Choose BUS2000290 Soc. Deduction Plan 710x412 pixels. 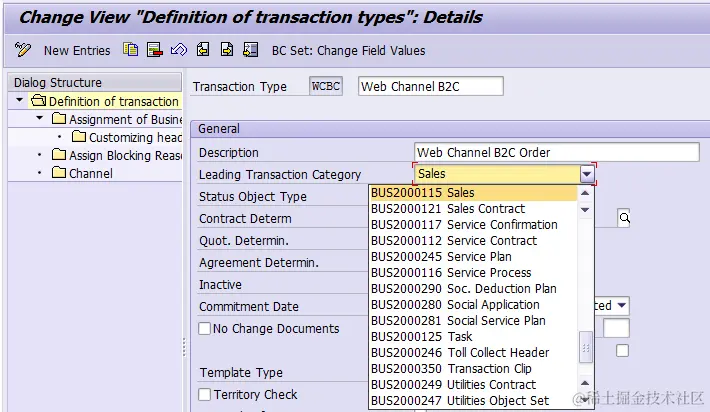pos(473,288)
